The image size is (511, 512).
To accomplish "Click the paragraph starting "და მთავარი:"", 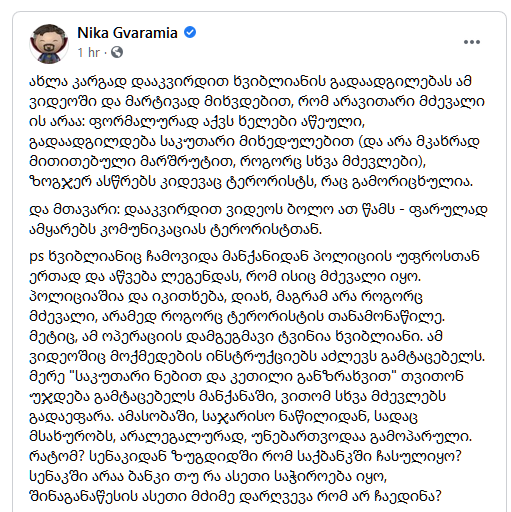I will (x=258, y=220).
